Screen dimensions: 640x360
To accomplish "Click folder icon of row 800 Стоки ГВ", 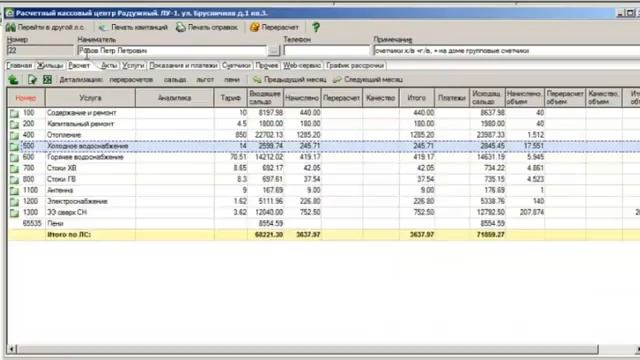I will [14, 179].
